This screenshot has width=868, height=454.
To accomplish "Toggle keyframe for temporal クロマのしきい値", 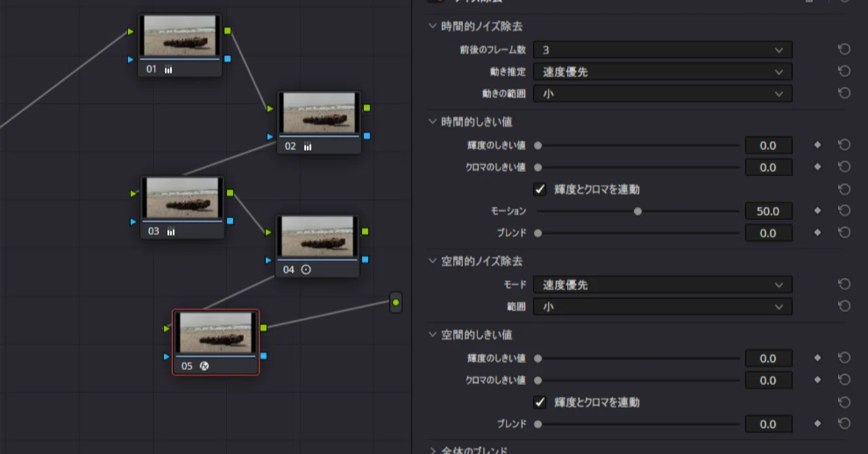I will (817, 167).
